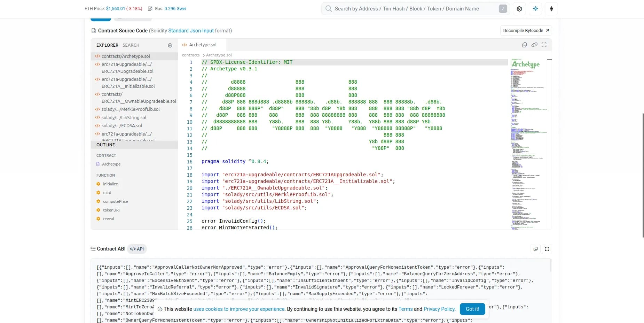
Task: Open uses cookies to improve link
Action: point(239,309)
